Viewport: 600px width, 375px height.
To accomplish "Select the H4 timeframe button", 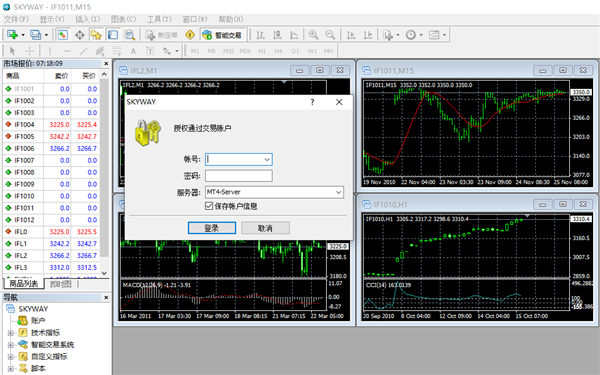I will coord(278,51).
